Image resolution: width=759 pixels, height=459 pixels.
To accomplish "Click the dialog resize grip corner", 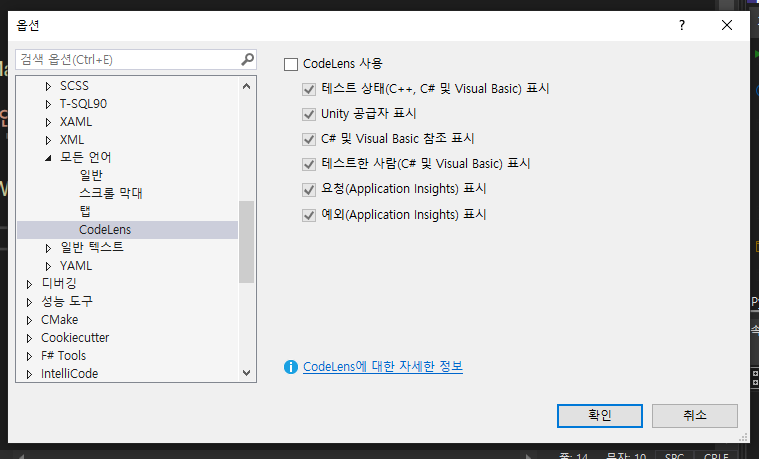I will tap(743, 438).
